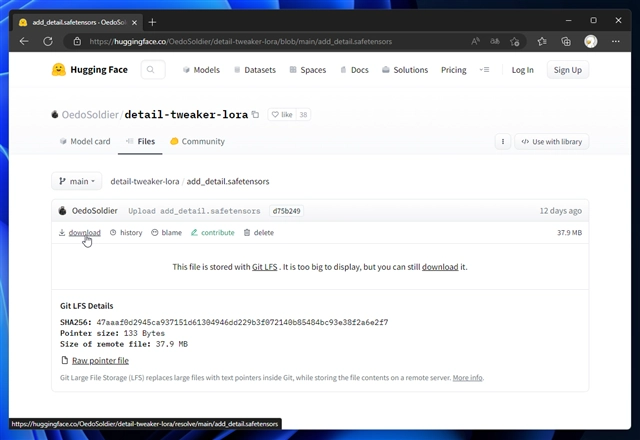
Task: Copy model name with copy icon
Action: [x=256, y=115]
